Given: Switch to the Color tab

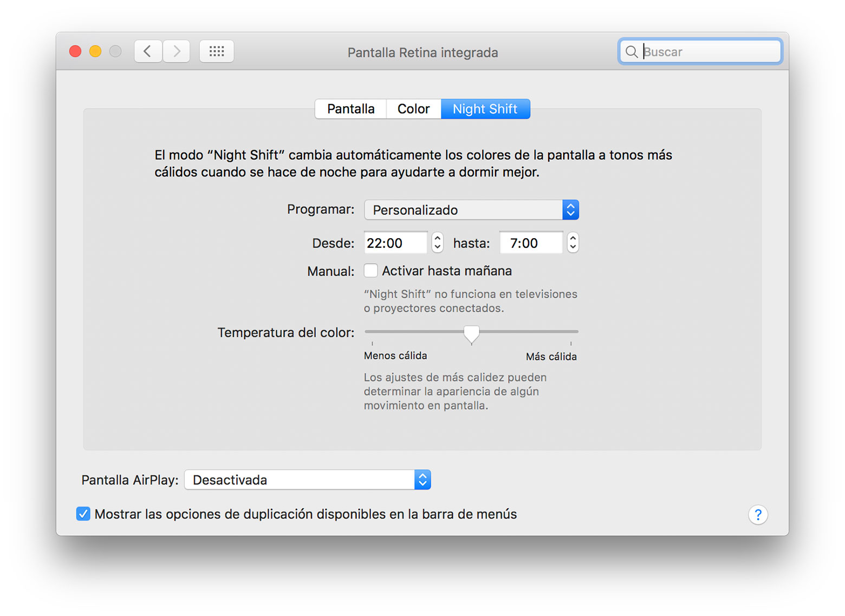Looking at the screenshot, I should (413, 109).
